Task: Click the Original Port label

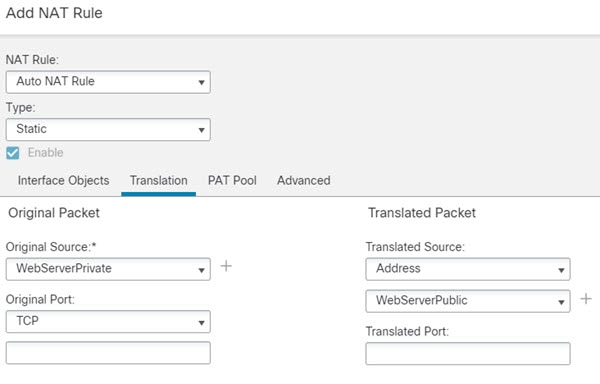Action: 40,299
